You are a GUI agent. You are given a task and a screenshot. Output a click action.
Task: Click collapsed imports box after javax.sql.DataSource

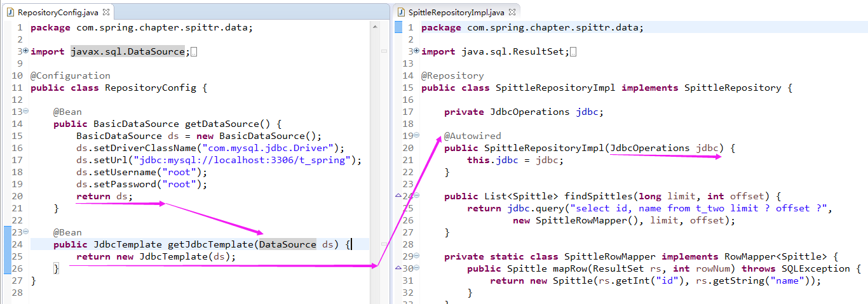pos(194,52)
